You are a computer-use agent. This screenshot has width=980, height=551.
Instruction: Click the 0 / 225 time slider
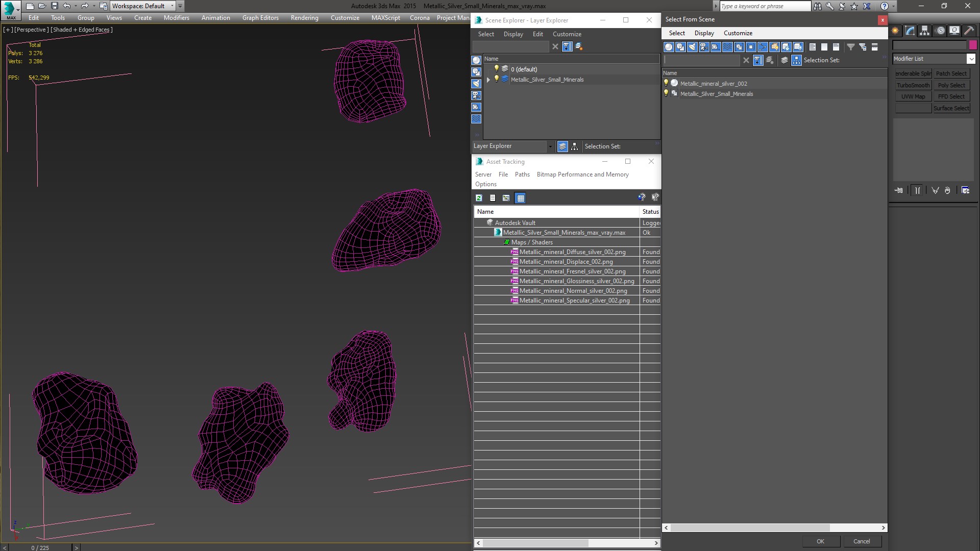click(x=40, y=547)
